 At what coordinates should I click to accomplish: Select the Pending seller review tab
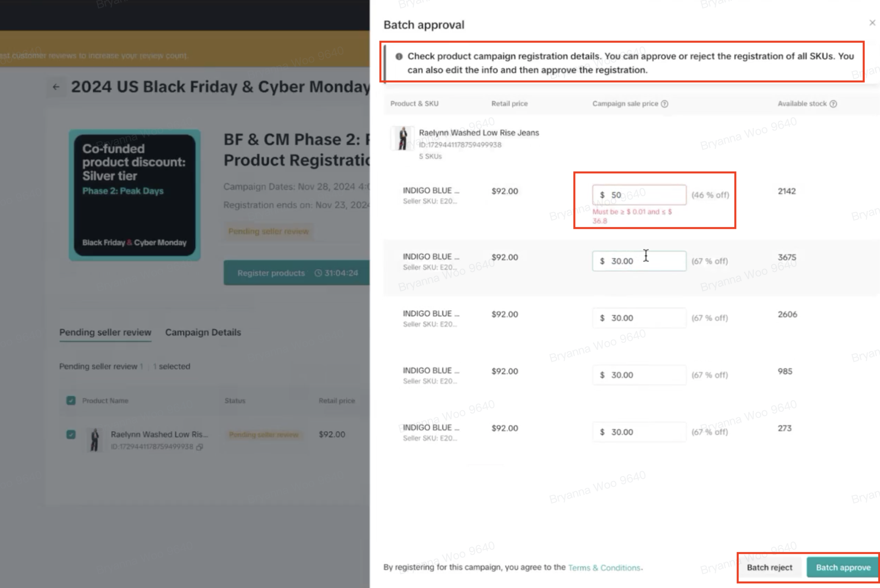point(105,332)
